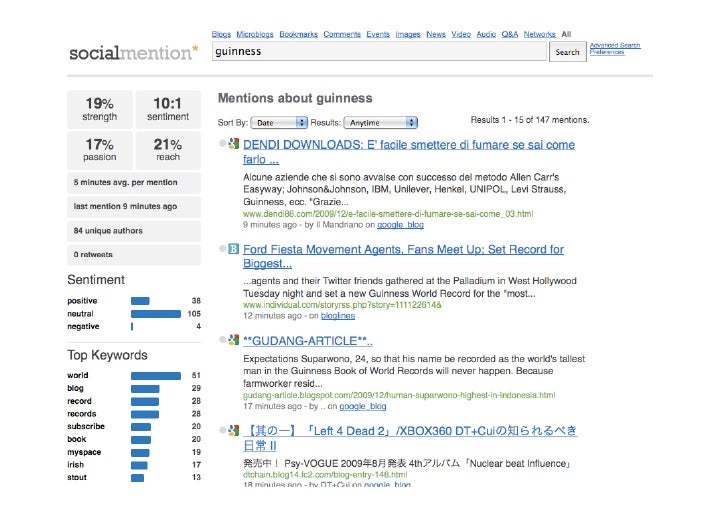The height and width of the screenshot is (514, 728).
Task: Open the Left 4 Dead 2 XBOX360 result
Action: coord(410,438)
